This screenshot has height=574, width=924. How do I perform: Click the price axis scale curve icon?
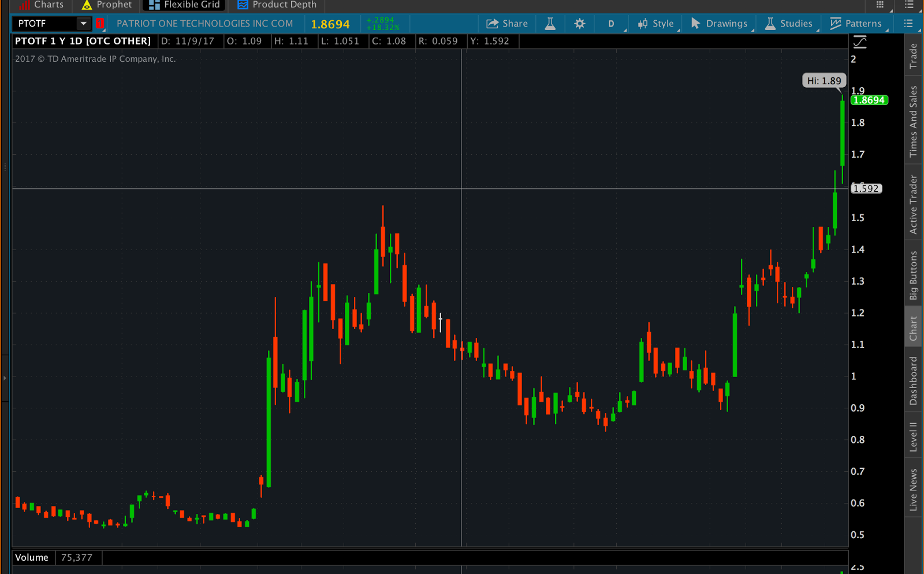point(860,42)
